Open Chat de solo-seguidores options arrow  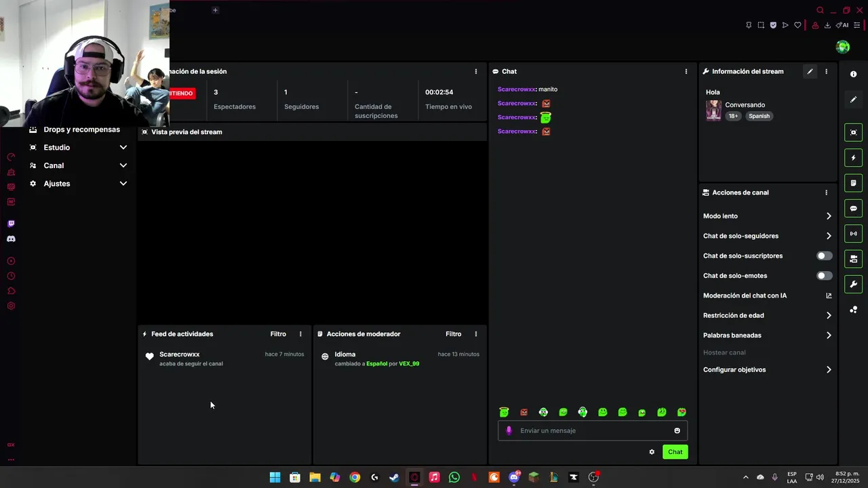(x=829, y=236)
